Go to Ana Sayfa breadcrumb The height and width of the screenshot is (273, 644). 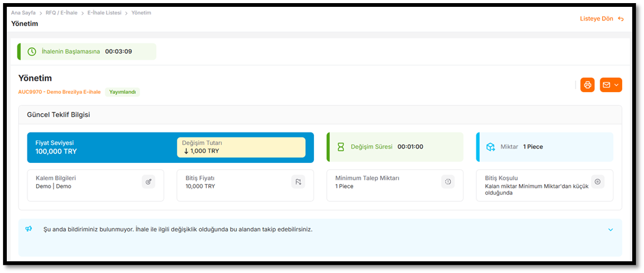(24, 12)
